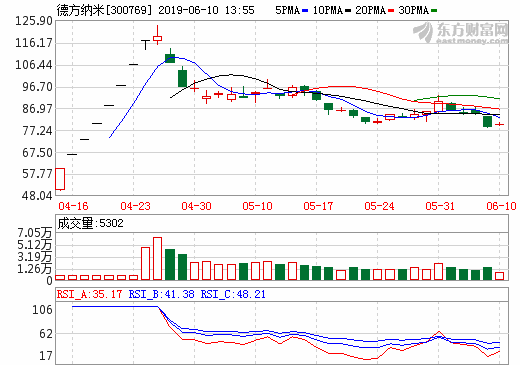Screen dimensions: 520x365
Task: Click the price axis label 77.24
Action: (x=37, y=131)
